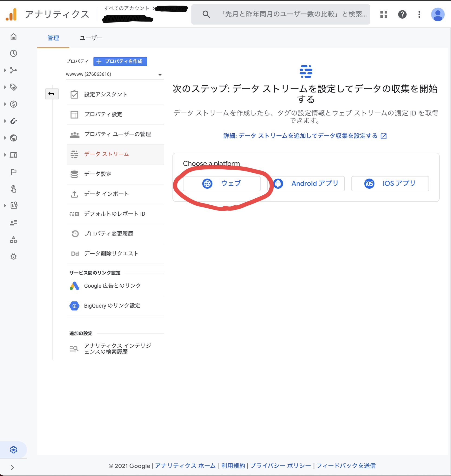Click the help question mark icon
This screenshot has height=476, width=451.
(x=402, y=14)
